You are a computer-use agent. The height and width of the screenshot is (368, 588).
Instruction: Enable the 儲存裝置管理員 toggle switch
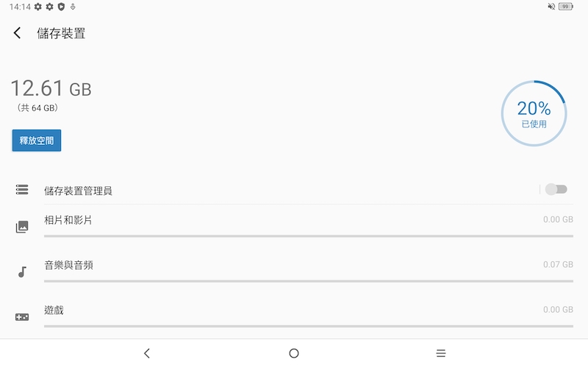tap(556, 189)
